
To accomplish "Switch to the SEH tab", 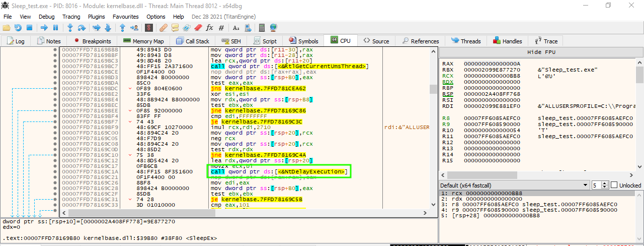I will point(231,41).
